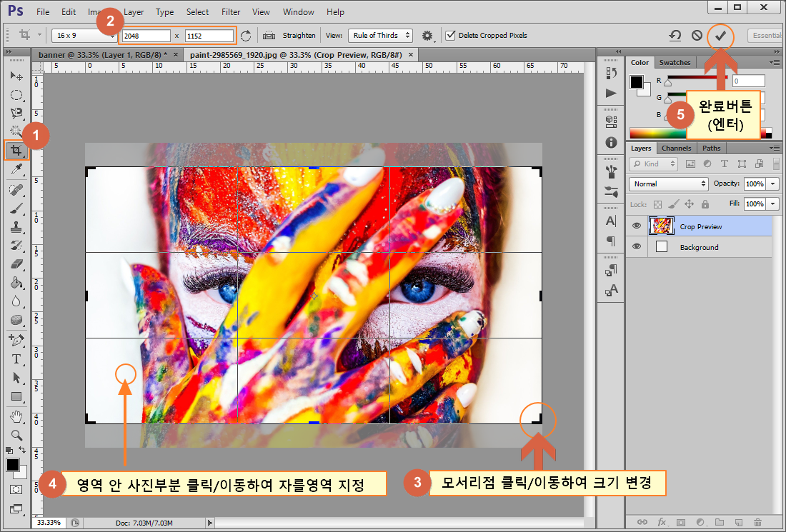Delete layer with the trash icon
This screenshot has height=532, width=786.
coord(757,522)
